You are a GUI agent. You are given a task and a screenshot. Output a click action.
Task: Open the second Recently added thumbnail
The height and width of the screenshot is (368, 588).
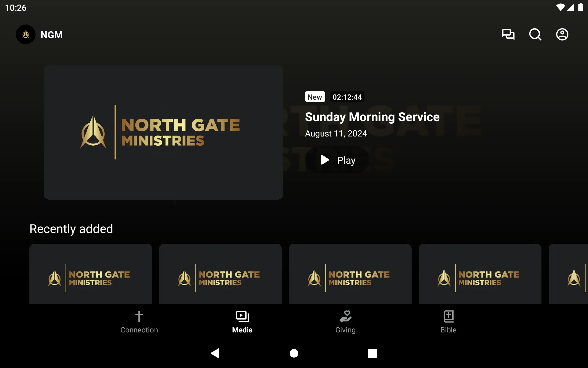tap(221, 274)
